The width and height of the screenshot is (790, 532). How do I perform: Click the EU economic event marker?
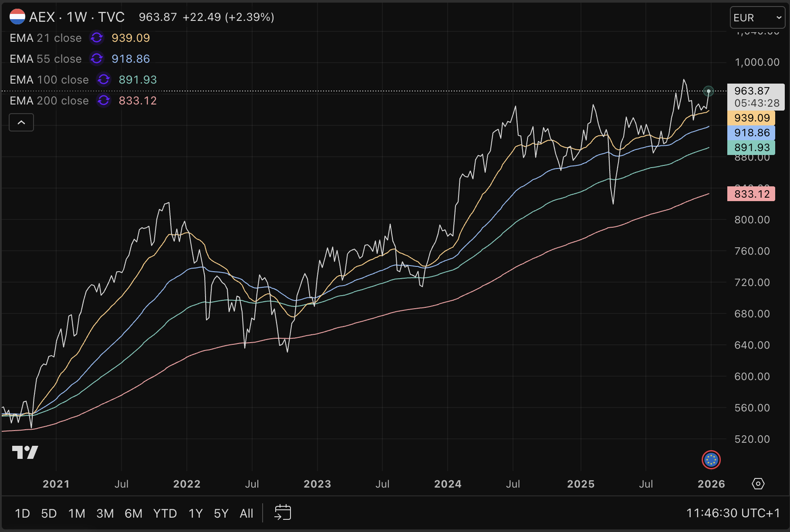[x=711, y=460]
